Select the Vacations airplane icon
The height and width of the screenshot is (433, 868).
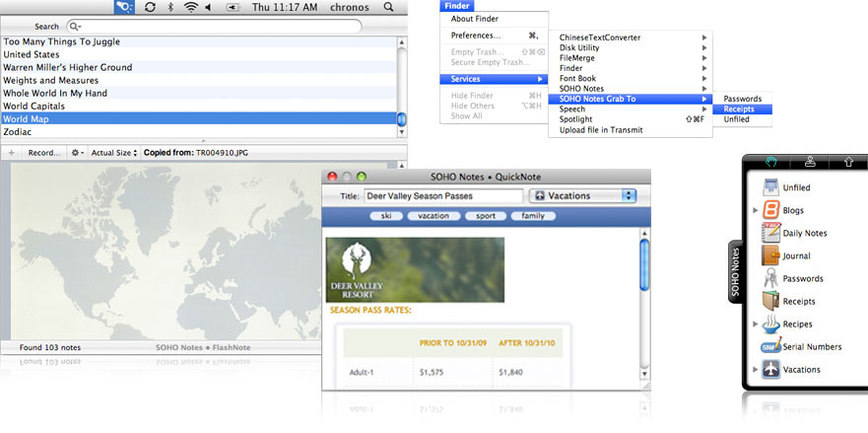[x=771, y=369]
